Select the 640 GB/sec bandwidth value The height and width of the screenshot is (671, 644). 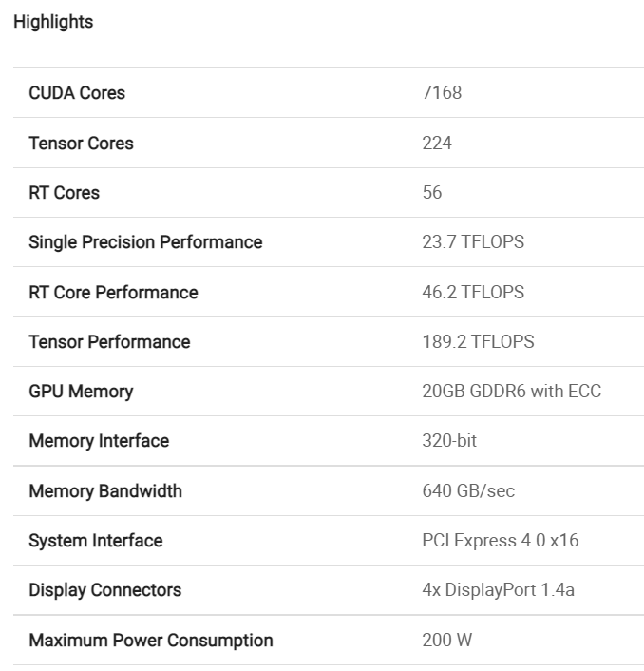[468, 491]
